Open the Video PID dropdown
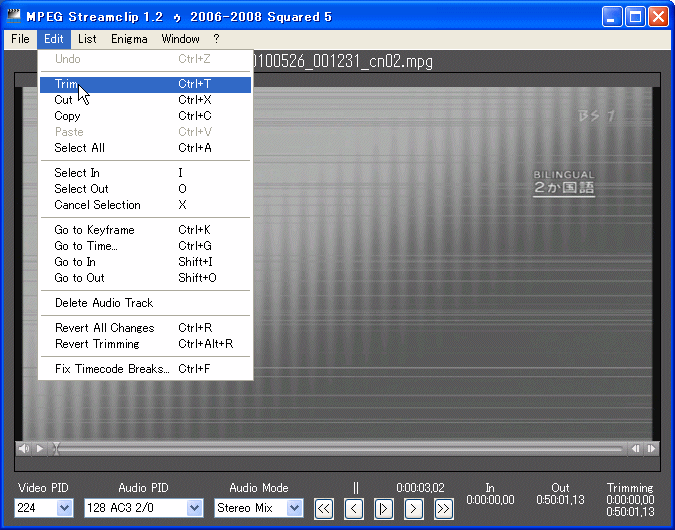This screenshot has width=675, height=530. (x=65, y=508)
